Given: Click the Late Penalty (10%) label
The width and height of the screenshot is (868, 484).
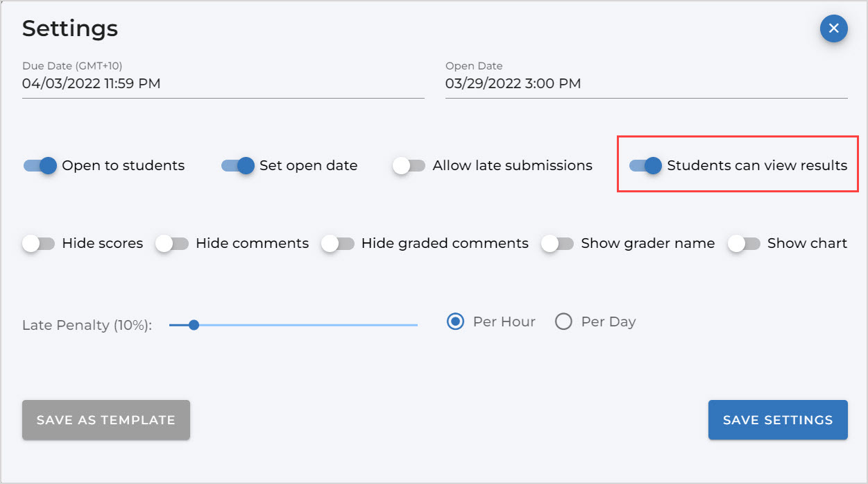Looking at the screenshot, I should [x=87, y=325].
